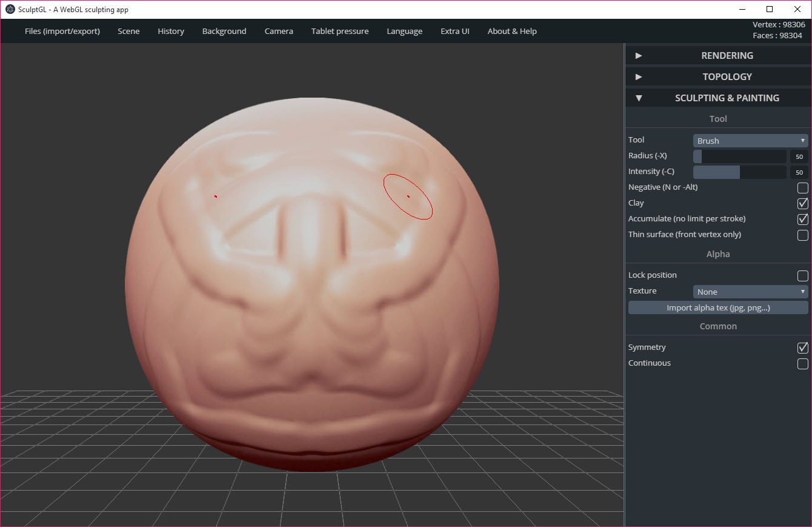The image size is (812, 527).
Task: Click Import alpha tex button
Action: coord(718,307)
